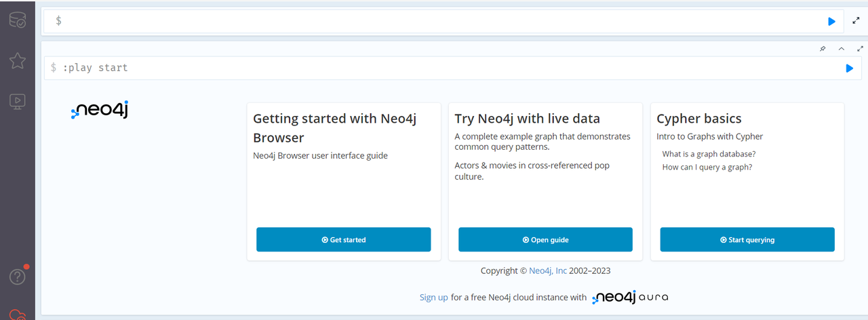Open the cloud sync icon in the sidebar

pyautogui.click(x=18, y=314)
